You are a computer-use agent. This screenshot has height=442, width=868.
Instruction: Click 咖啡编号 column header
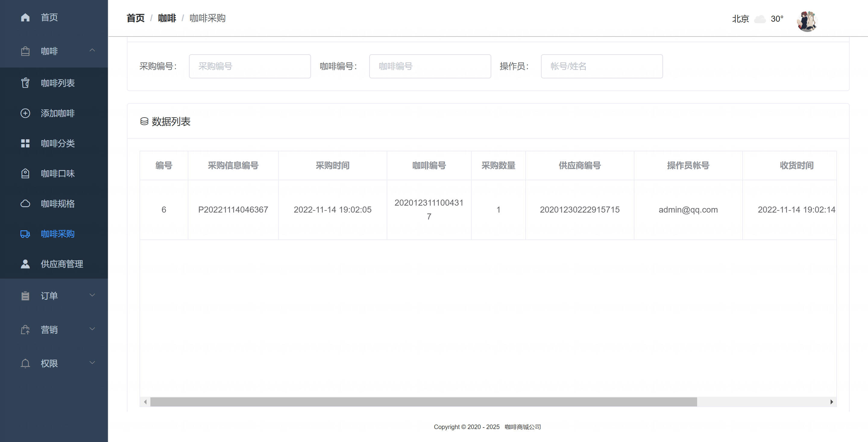[x=429, y=166]
